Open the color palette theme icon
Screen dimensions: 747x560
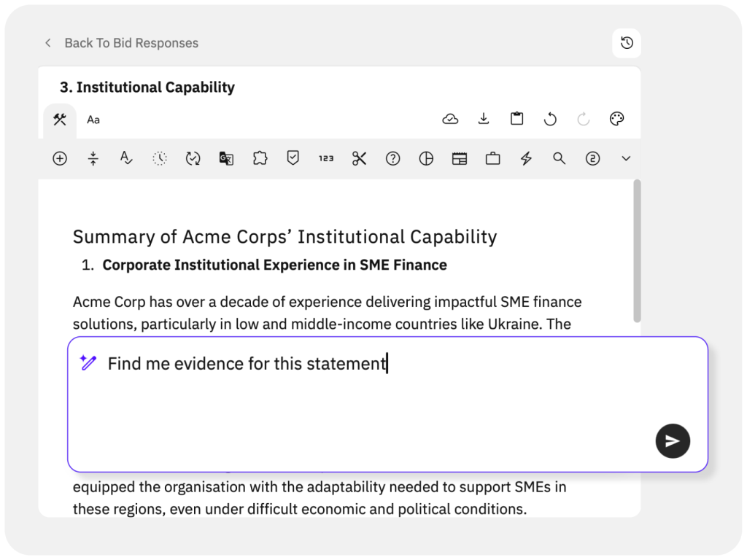coord(616,119)
